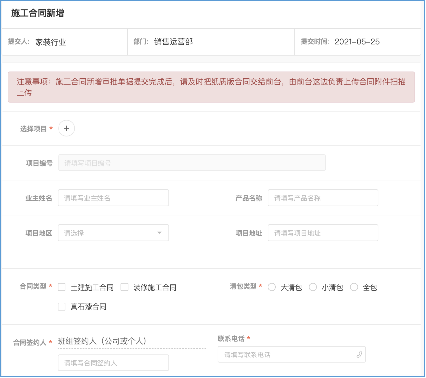This screenshot has width=426, height=378.
Task: Focus the 合同签约人 input field
Action: (113, 363)
